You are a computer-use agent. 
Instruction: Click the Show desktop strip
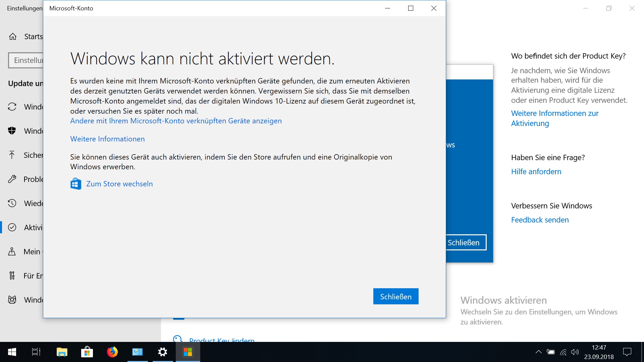tap(642, 352)
